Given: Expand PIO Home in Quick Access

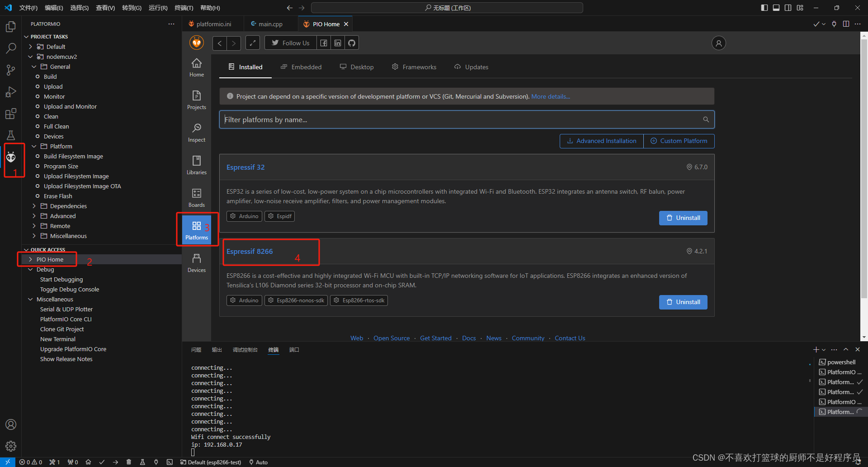Looking at the screenshot, I should [30, 259].
